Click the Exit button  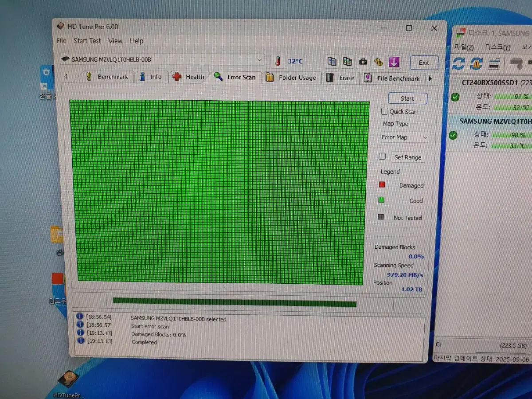click(x=424, y=63)
